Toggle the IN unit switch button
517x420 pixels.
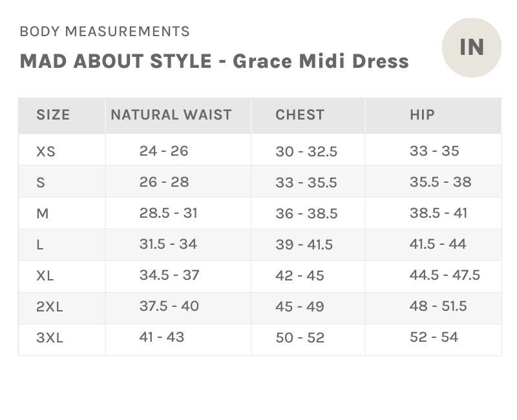click(472, 47)
